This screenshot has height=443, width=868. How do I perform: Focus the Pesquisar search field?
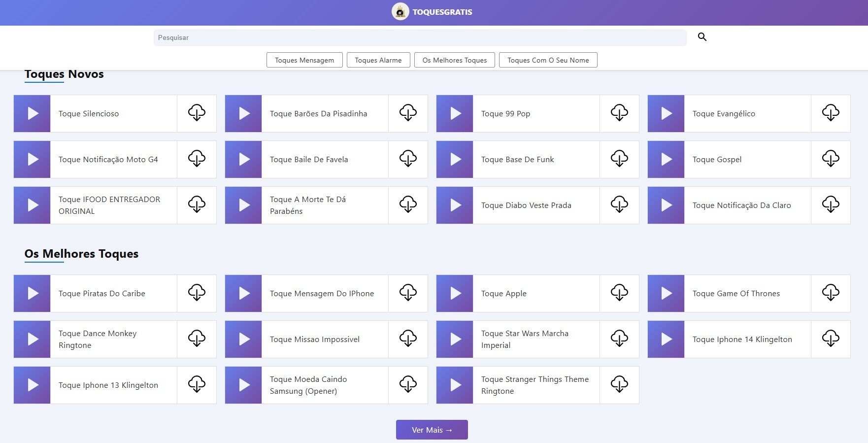point(420,37)
